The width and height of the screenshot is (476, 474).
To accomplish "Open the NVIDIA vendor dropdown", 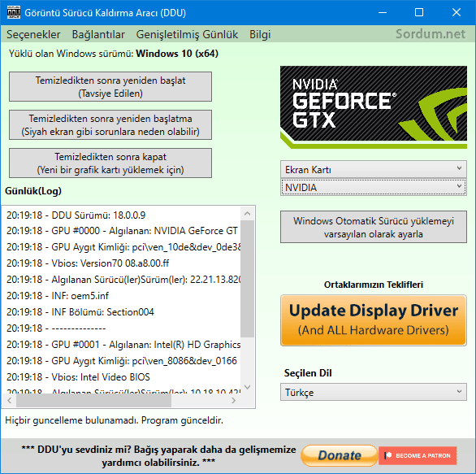I will coord(374,187).
